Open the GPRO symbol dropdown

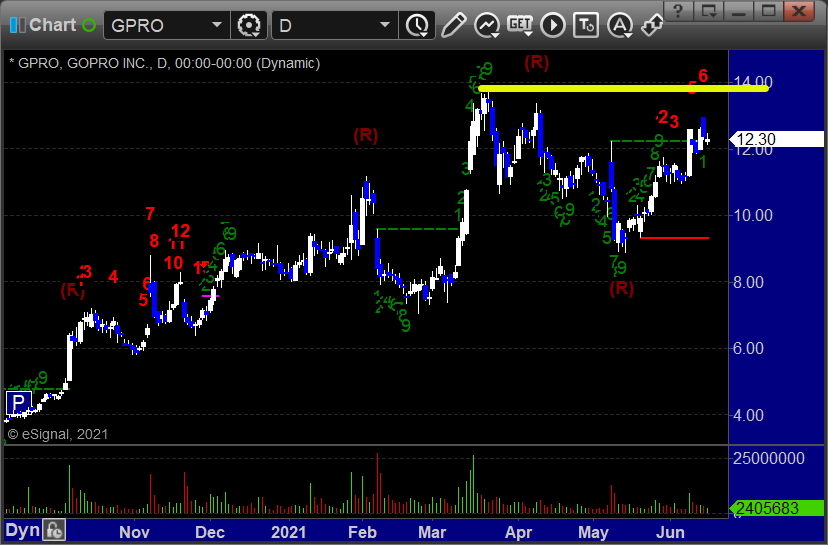tap(217, 25)
